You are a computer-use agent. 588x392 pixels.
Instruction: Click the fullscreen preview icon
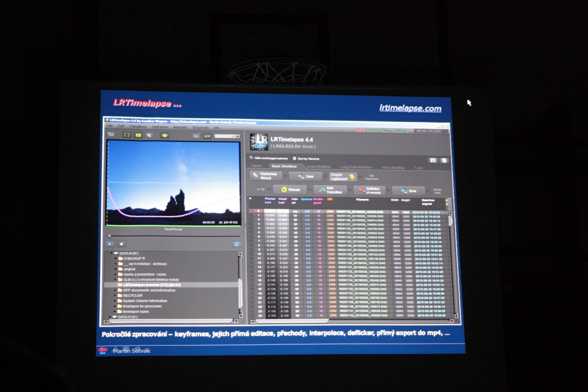click(127, 135)
